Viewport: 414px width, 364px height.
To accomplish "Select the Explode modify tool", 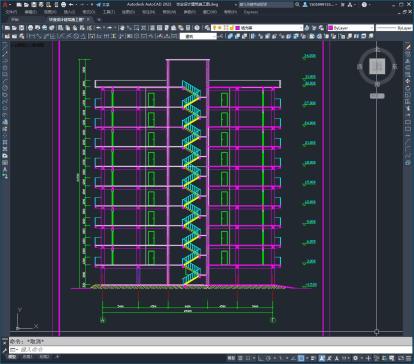I will 408,163.
